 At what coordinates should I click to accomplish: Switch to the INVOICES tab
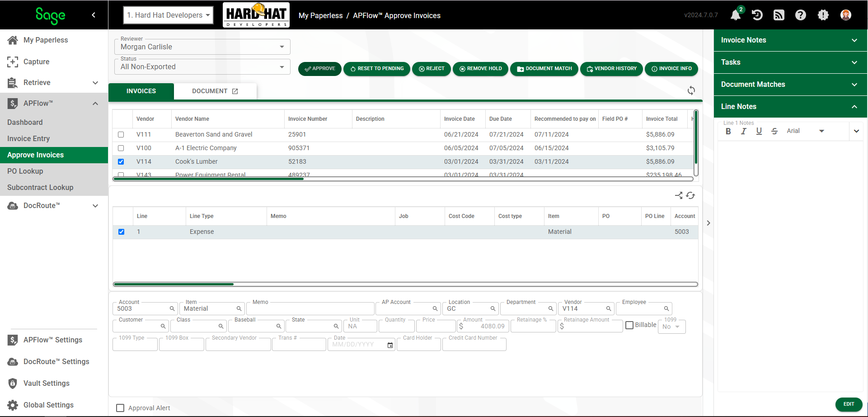click(141, 91)
